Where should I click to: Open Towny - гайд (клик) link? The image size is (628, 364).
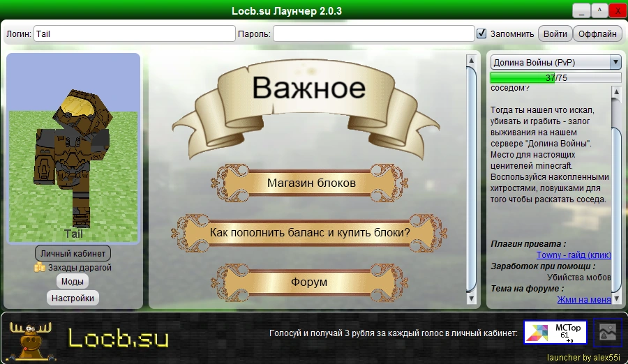point(574,255)
